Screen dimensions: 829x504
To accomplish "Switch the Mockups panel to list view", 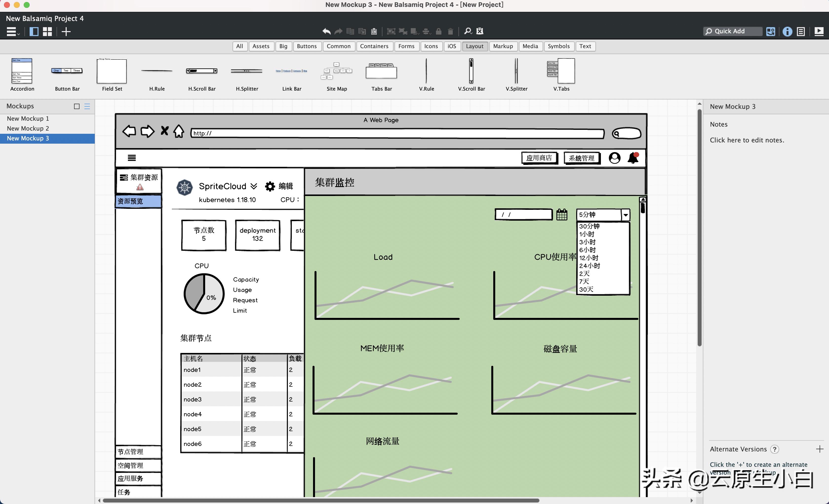I will 87,106.
